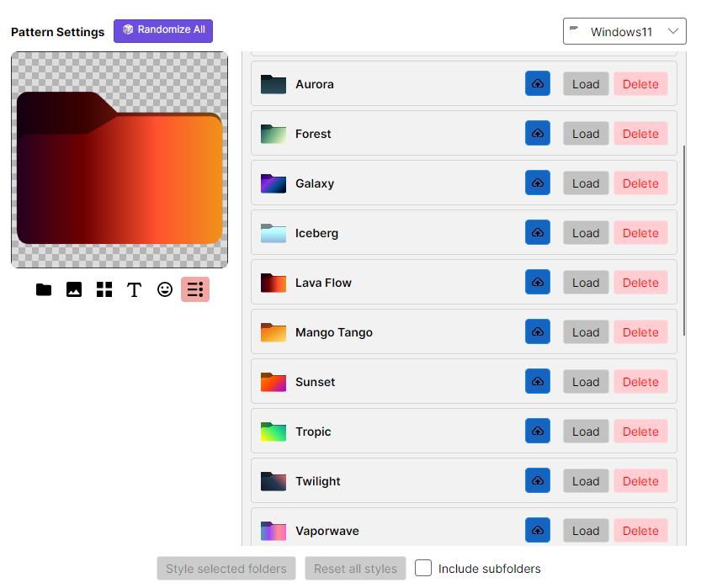Switch to the pattern grid tab icon
This screenshot has height=588, width=701.
pyautogui.click(x=104, y=289)
